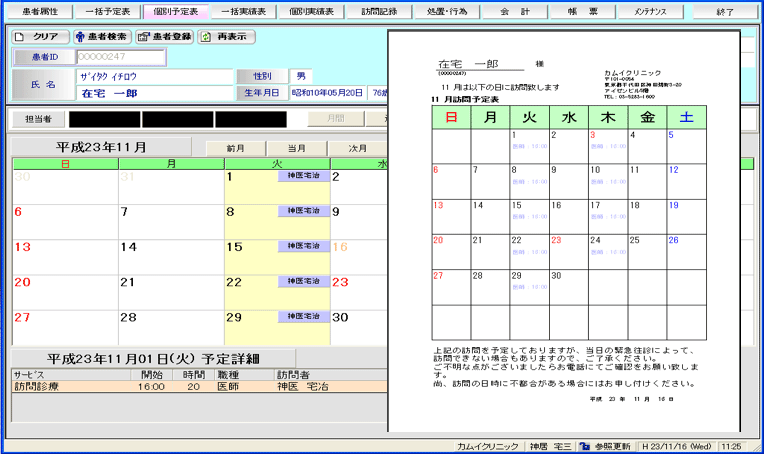The height and width of the screenshot is (454, 764).
Task: Click the 患者登録 button
Action: pos(165,37)
